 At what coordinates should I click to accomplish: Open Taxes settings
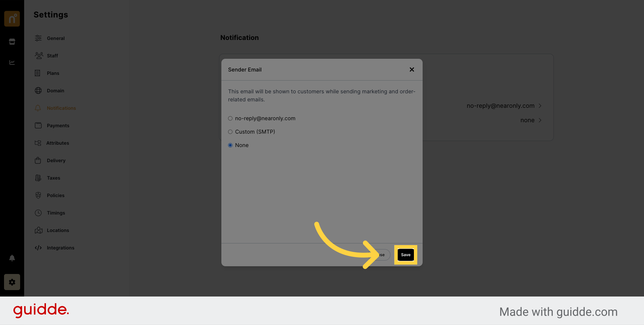point(54,178)
